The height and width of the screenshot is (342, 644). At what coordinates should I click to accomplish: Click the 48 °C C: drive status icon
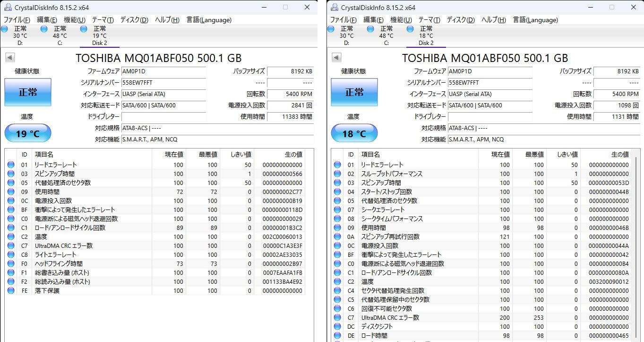(43, 29)
